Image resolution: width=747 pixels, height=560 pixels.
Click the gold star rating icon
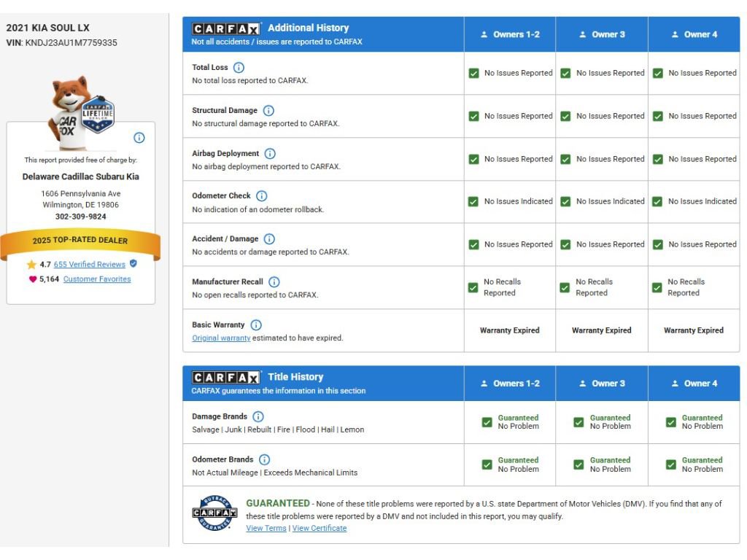[x=31, y=264]
